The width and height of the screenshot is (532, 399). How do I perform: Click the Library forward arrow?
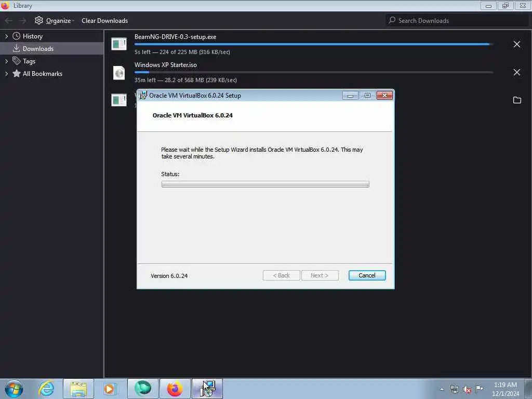pos(23,21)
